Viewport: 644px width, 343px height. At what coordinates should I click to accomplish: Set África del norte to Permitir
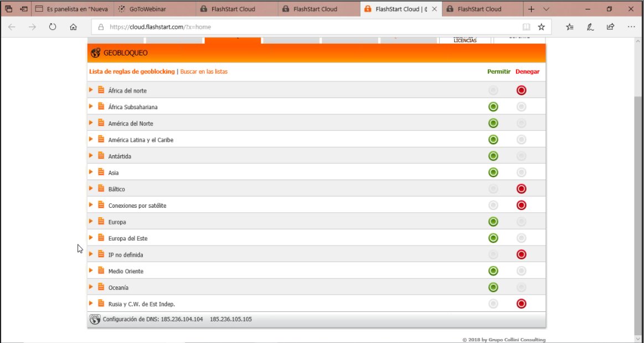click(x=493, y=90)
